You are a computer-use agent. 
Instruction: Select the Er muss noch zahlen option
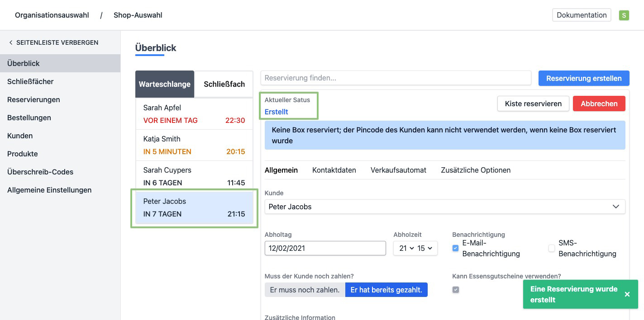pos(305,290)
